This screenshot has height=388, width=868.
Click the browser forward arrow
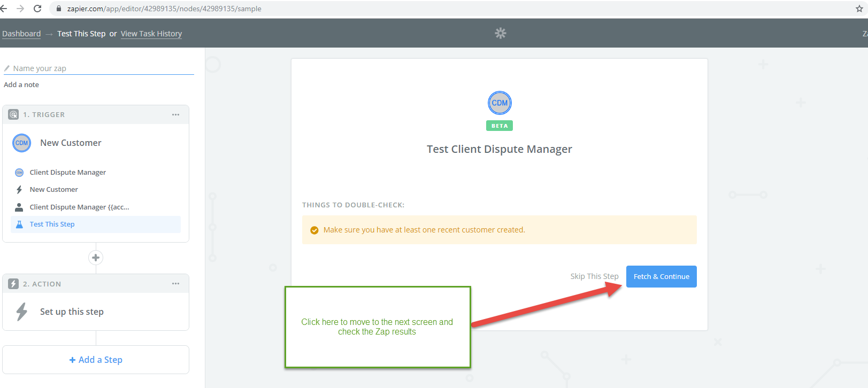(20, 9)
